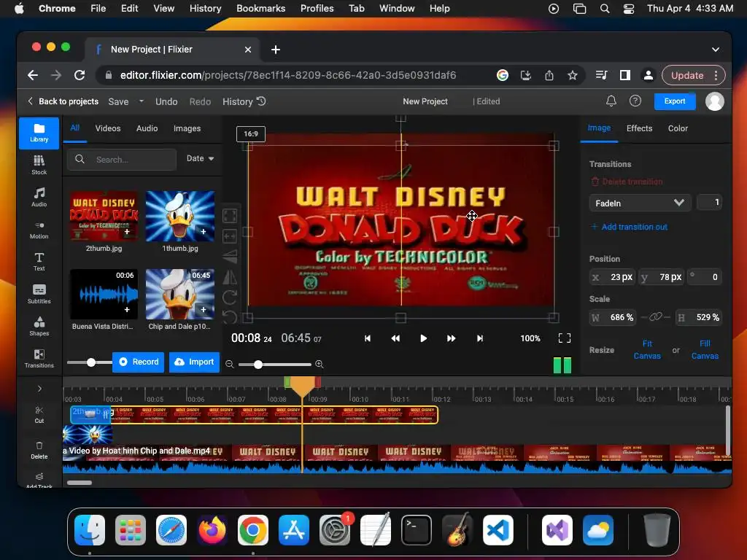Screen dimensions: 747x560
Task: Open the 16:9 aspect ratio selector
Action: pyautogui.click(x=251, y=134)
